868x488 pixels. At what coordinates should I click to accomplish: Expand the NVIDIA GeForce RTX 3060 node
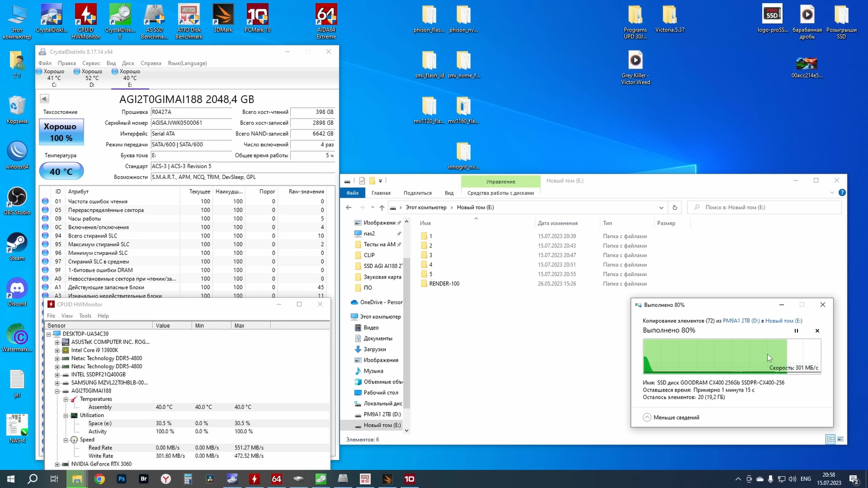(57, 464)
